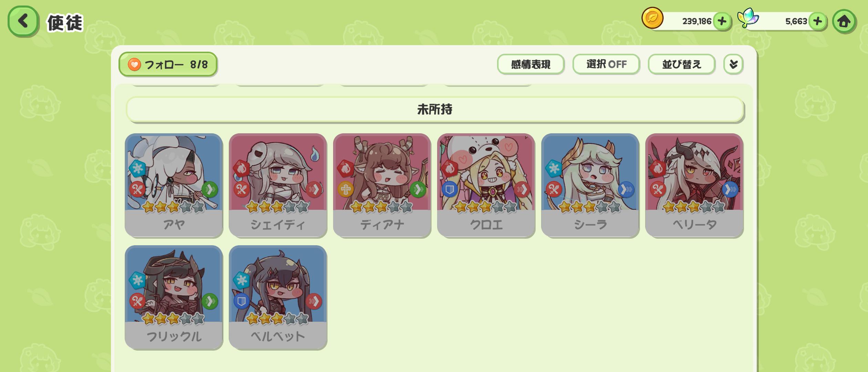Click the star rating on シーラ's card

[590, 207]
